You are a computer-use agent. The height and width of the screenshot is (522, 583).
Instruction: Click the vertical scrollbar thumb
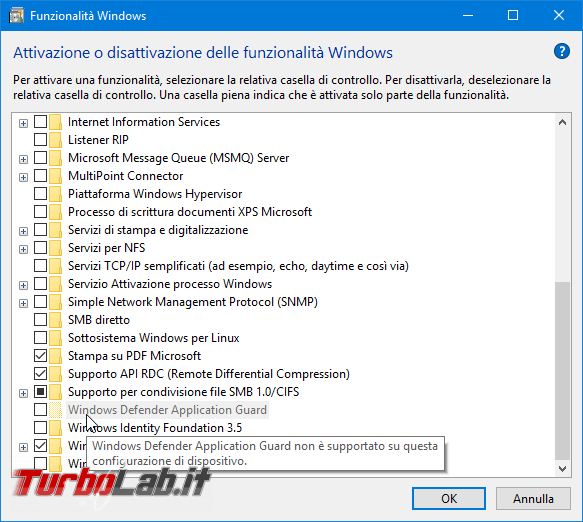point(563,371)
